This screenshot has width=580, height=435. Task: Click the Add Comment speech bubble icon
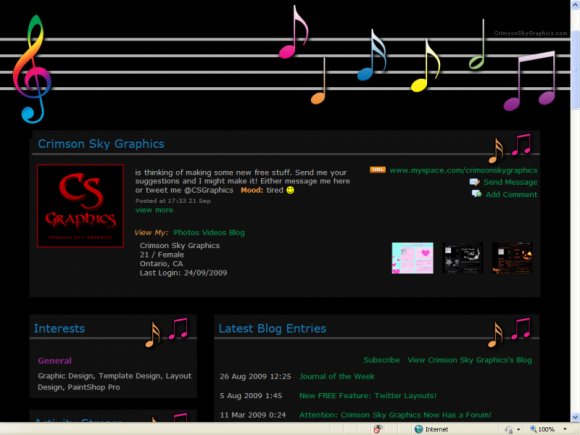tap(476, 194)
